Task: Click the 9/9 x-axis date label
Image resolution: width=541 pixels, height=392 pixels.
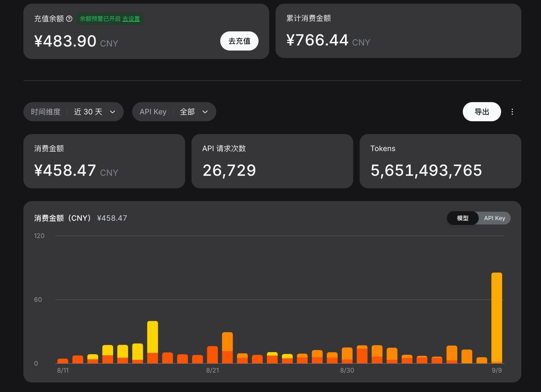Action: [x=497, y=370]
